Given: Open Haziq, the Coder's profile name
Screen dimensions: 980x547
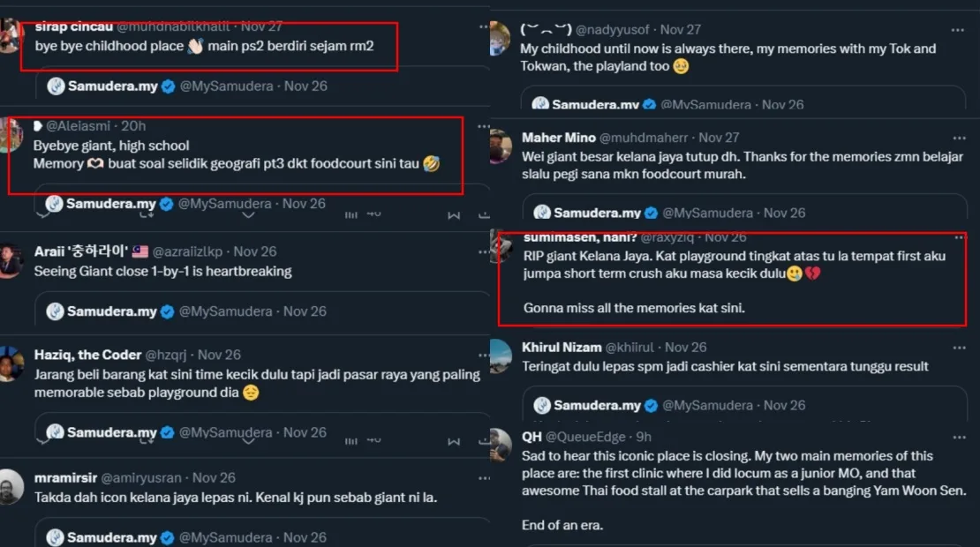Looking at the screenshot, I should tap(87, 355).
